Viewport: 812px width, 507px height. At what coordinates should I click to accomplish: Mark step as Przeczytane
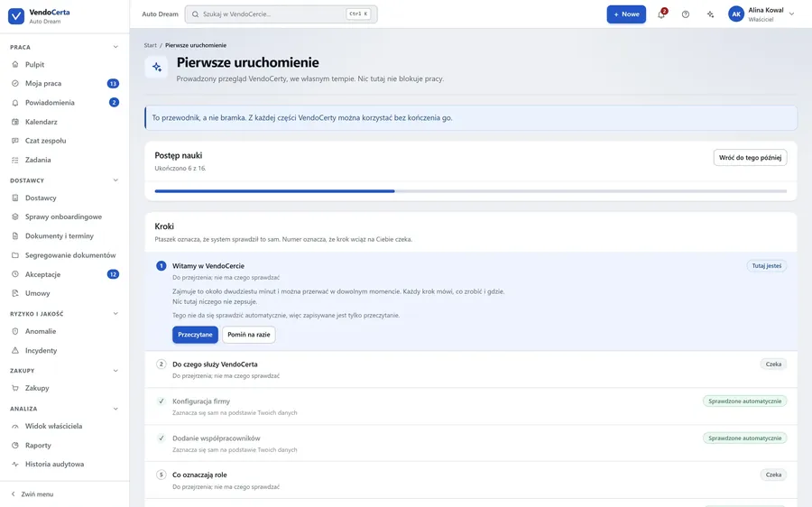[195, 335]
